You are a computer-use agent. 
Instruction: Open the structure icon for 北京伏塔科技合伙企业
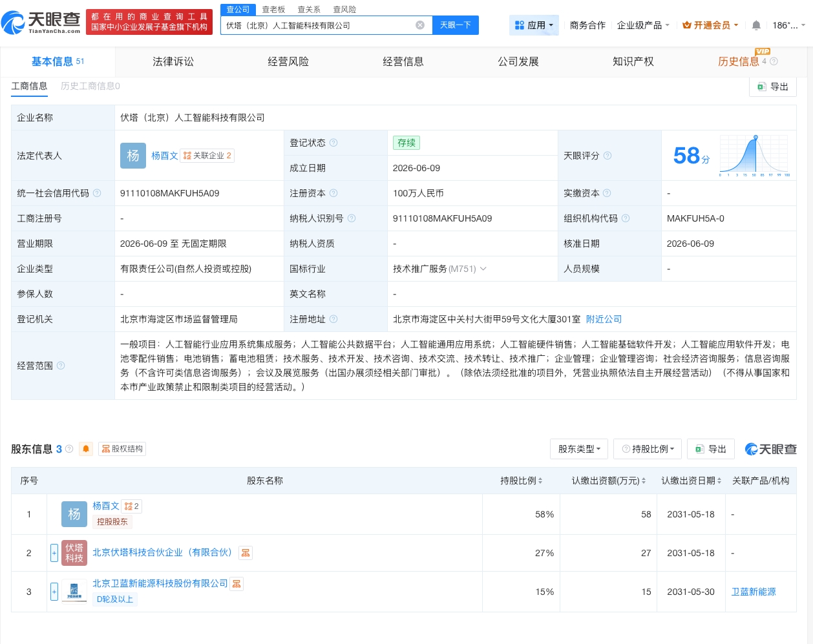point(246,553)
